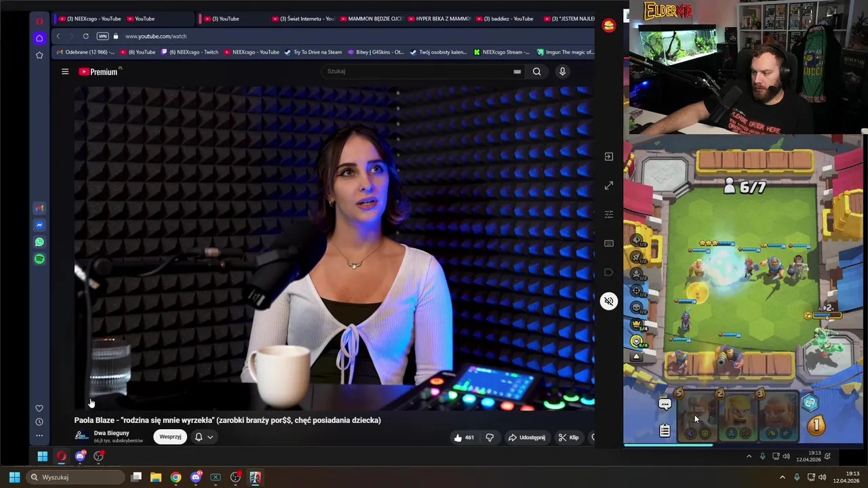
Task: Click the YouTube search magnifier button
Action: click(536, 71)
